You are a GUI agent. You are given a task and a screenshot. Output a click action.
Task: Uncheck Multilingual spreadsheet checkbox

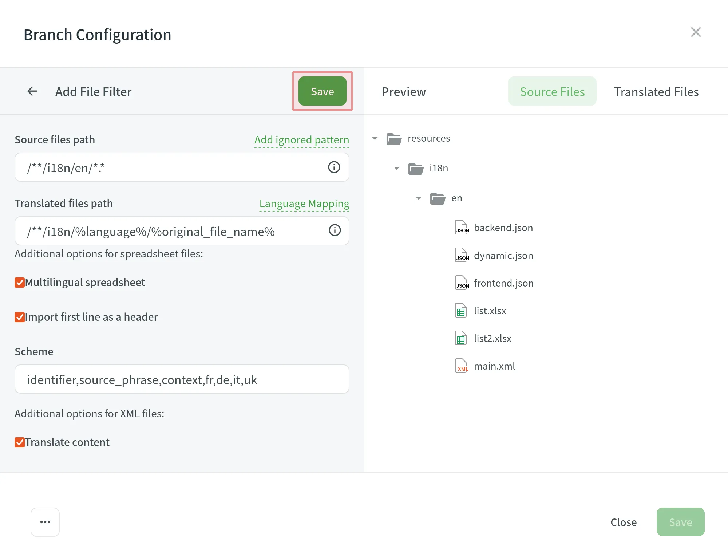[x=20, y=283]
